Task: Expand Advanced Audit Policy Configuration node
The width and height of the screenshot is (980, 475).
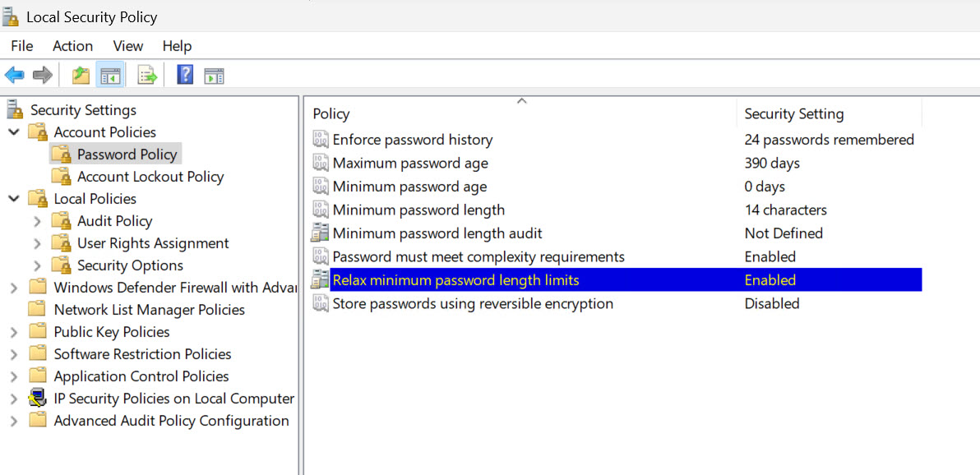Action: 14,421
